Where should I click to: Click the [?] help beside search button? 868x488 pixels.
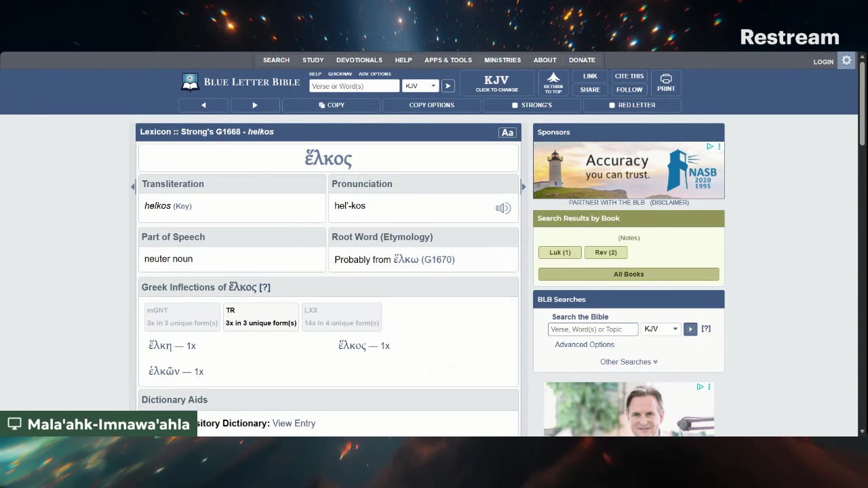pyautogui.click(x=706, y=329)
